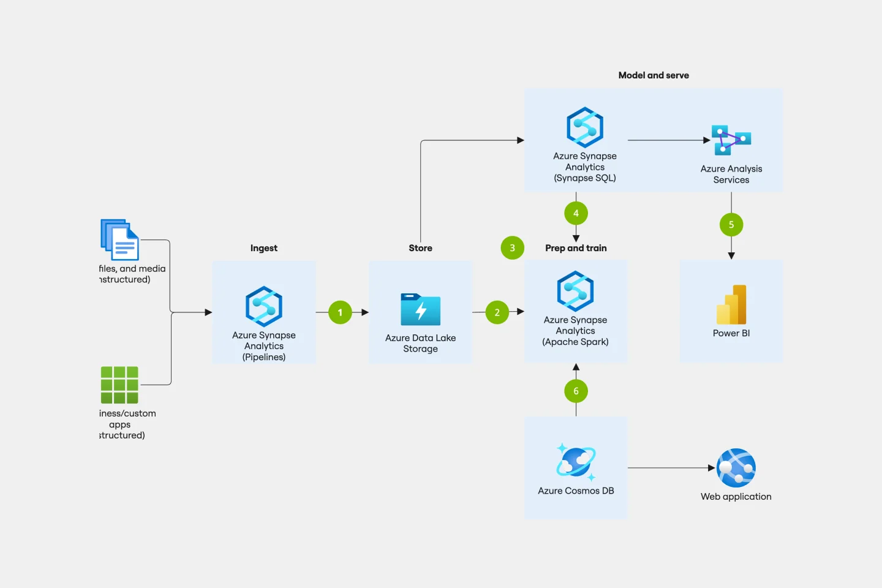This screenshot has height=588, width=882.
Task: Click the Web application globe icon
Action: click(736, 468)
